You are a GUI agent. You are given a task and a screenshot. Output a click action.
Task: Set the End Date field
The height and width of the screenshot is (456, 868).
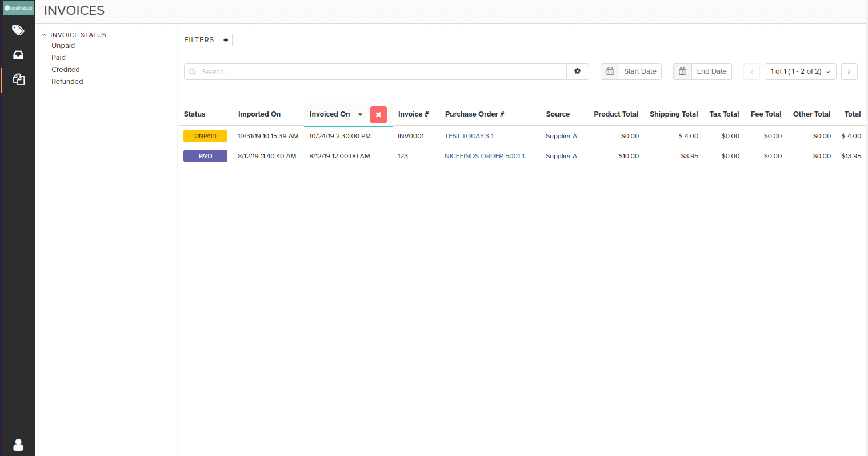(x=711, y=71)
